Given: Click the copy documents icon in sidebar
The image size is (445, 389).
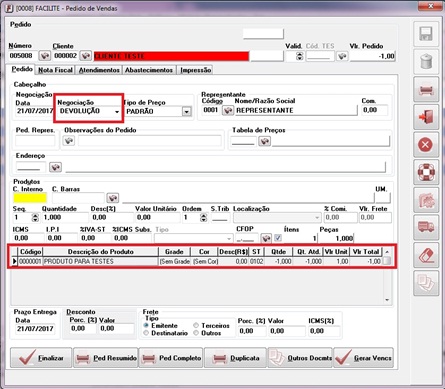Looking at the screenshot, I should (426, 283).
